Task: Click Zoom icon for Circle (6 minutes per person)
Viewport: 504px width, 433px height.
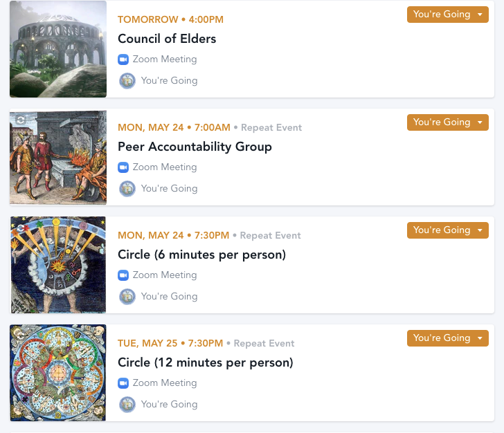Action: coord(124,275)
